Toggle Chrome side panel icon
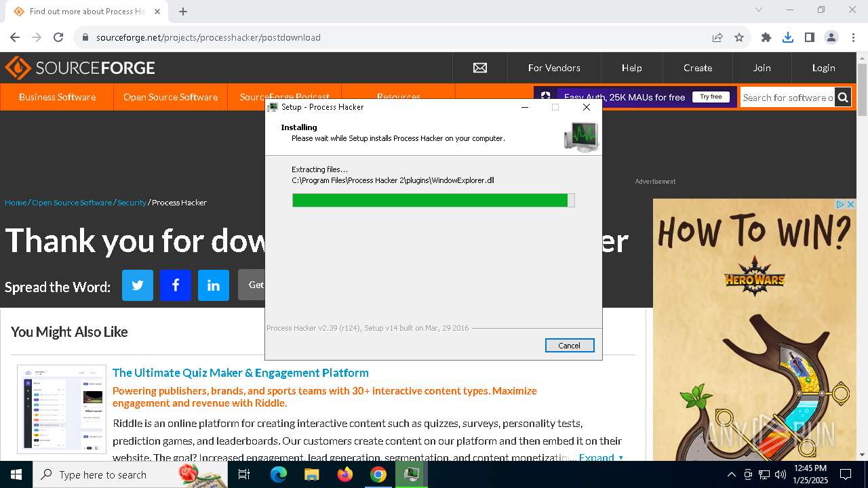The image size is (868, 488). coord(810,37)
